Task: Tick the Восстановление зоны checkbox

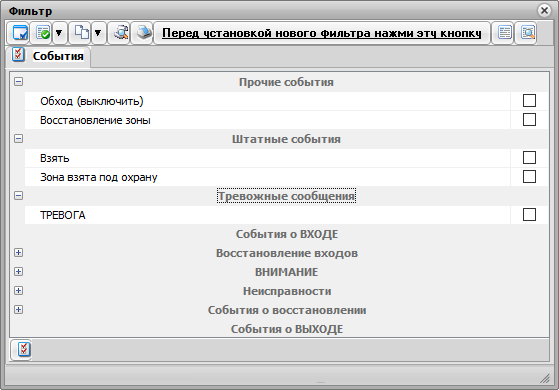Action: point(529,120)
